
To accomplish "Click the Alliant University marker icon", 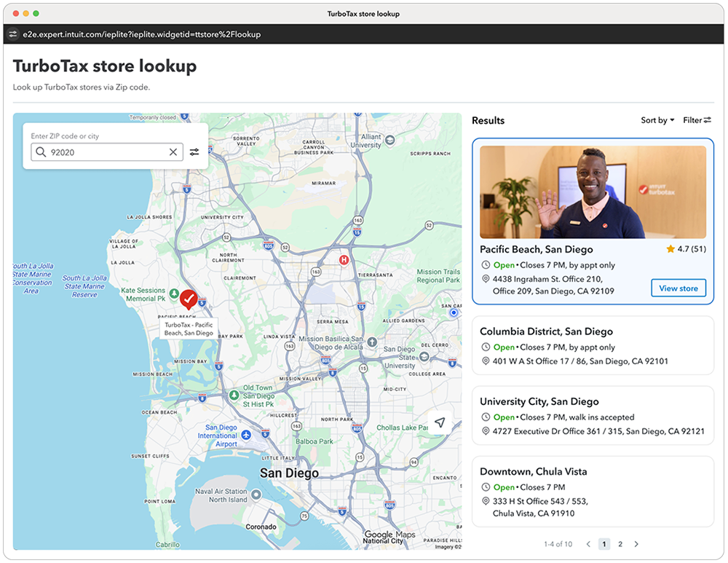I will (390, 140).
